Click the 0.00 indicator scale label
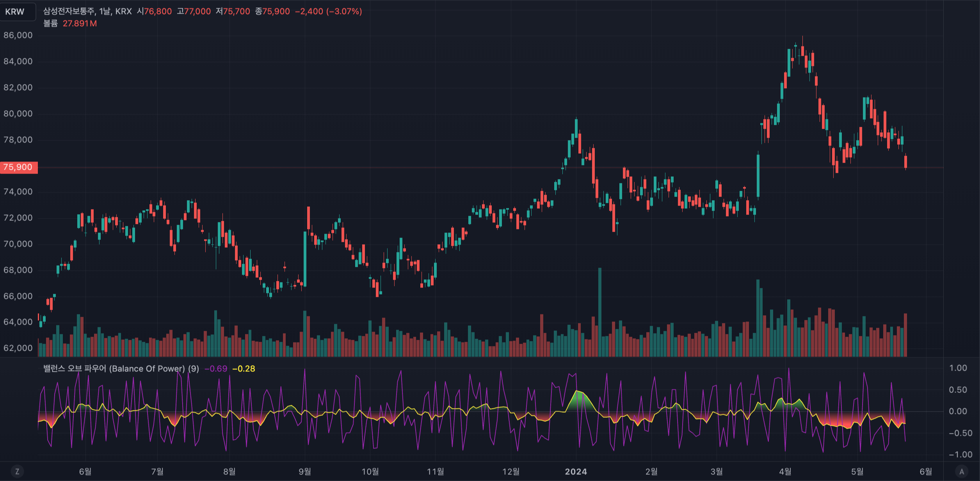Screen dimensions: 980x481 tap(958, 412)
